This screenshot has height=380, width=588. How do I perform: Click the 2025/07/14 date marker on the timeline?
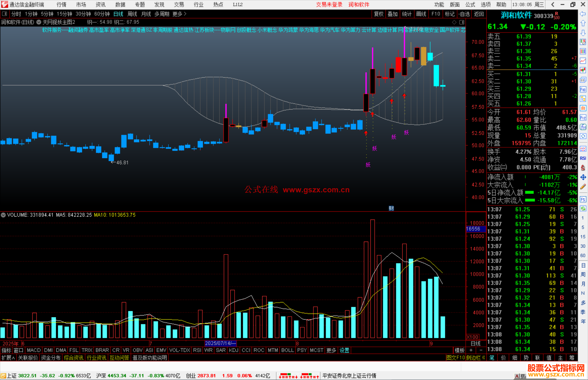(221, 343)
